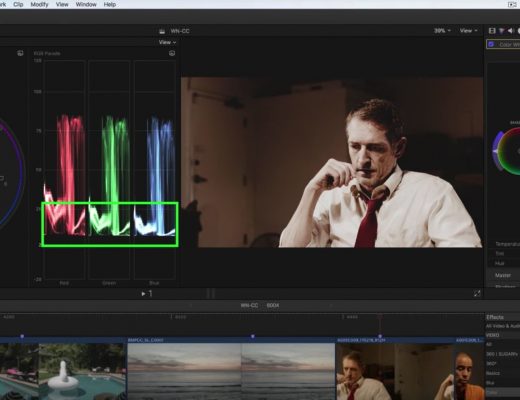This screenshot has height=400, width=520.
Task: Click the Hue parameter label
Action: pos(499,263)
